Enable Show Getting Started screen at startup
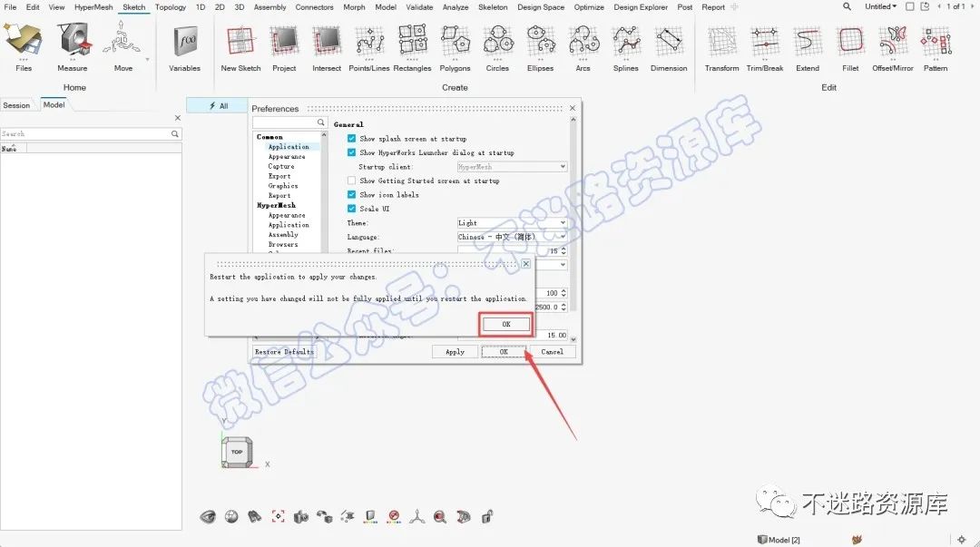This screenshot has width=980, height=547. click(x=351, y=181)
